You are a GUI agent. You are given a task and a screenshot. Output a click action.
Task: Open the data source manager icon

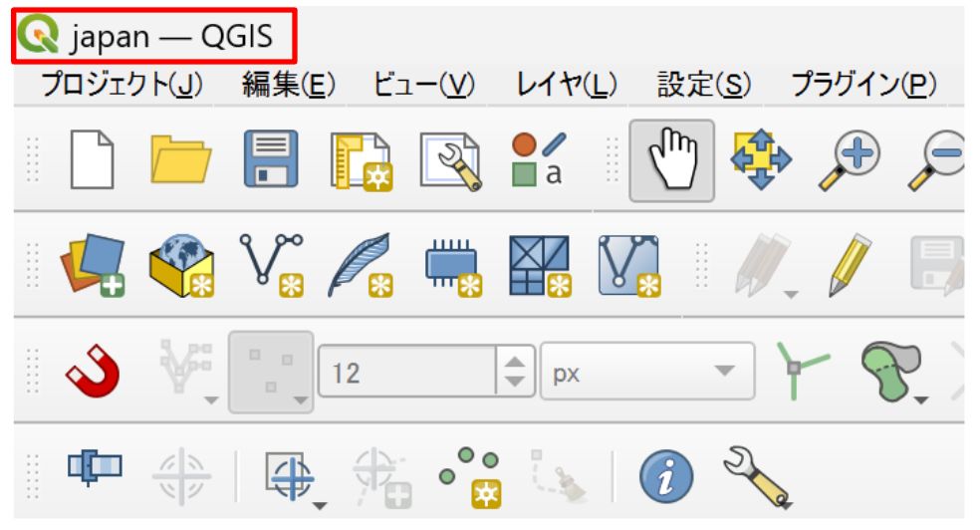94,265
